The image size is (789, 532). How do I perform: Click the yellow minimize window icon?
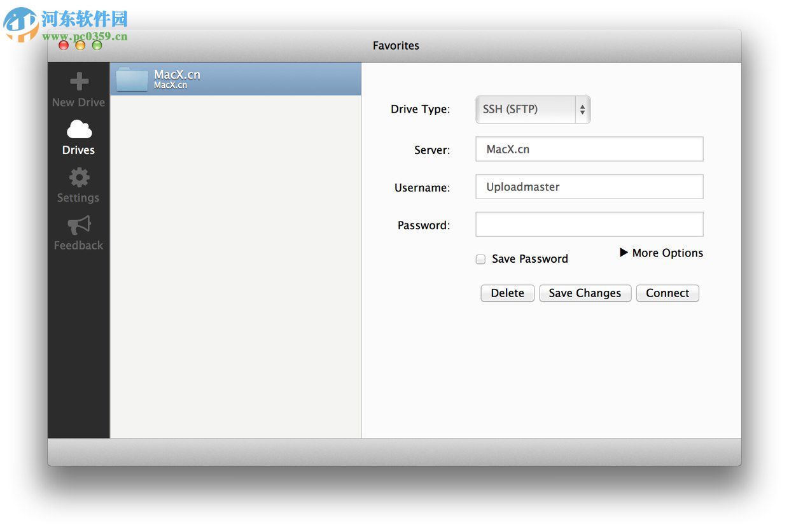pyautogui.click(x=80, y=45)
